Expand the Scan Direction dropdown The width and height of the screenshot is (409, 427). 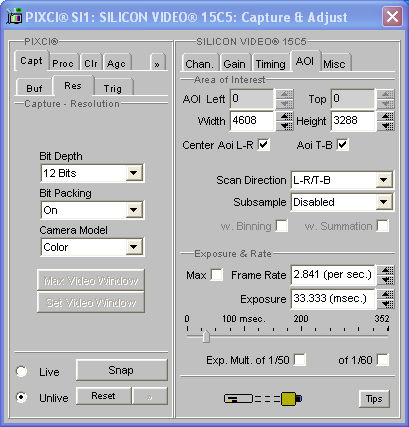click(384, 180)
